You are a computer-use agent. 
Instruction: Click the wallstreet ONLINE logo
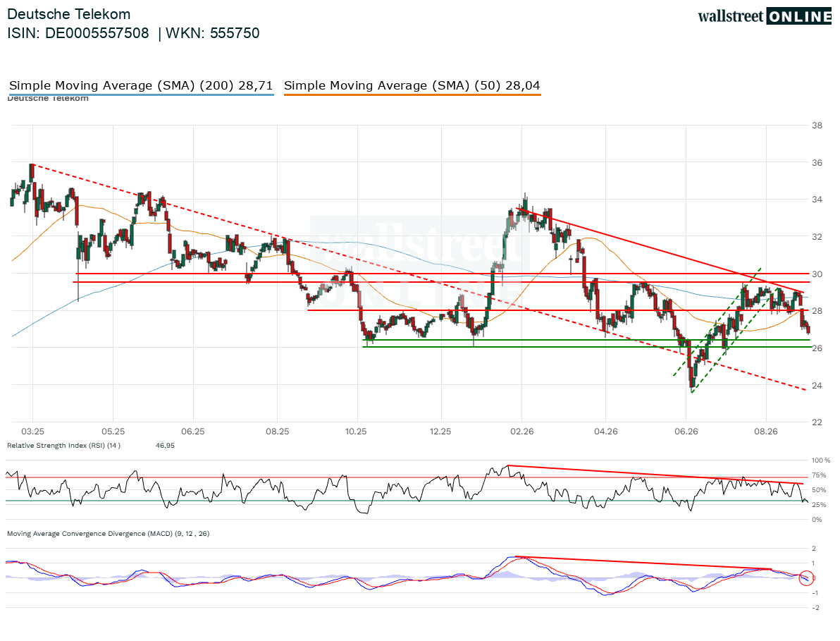tap(765, 16)
